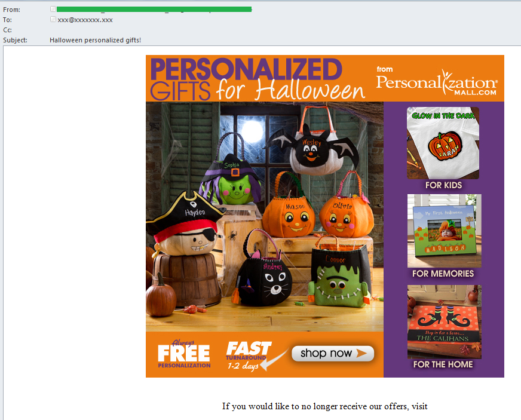521x420 pixels.
Task: Click the FOR MEMORIES label
Action: (443, 274)
